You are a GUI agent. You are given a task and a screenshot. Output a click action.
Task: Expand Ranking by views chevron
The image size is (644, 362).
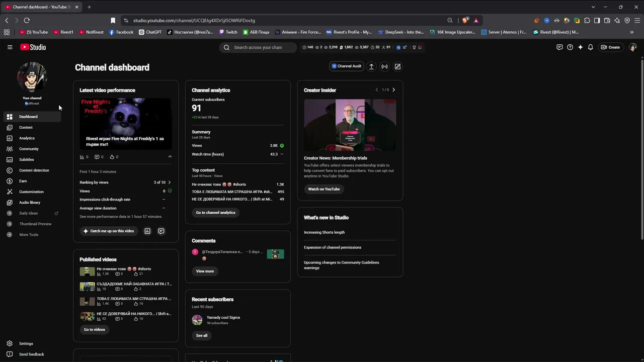click(x=169, y=183)
